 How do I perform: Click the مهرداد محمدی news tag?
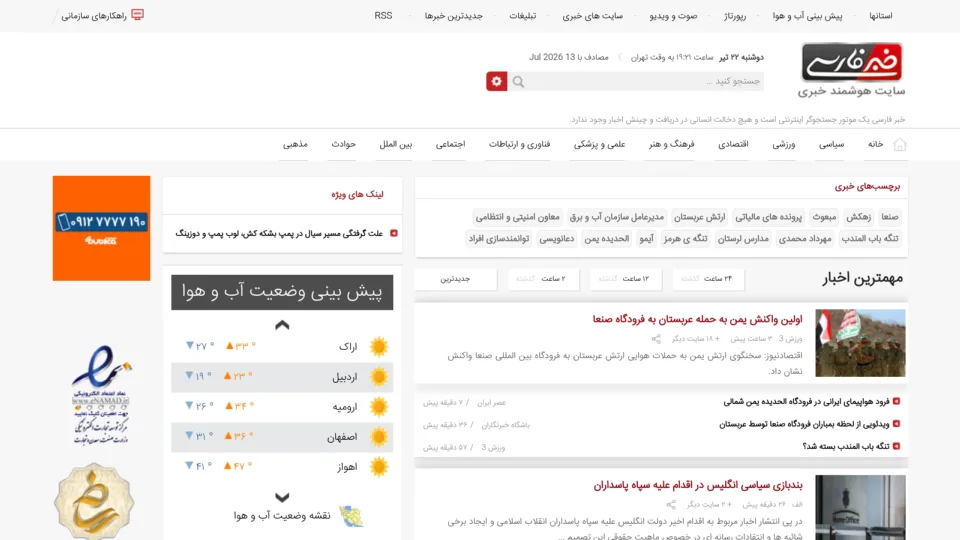805,239
